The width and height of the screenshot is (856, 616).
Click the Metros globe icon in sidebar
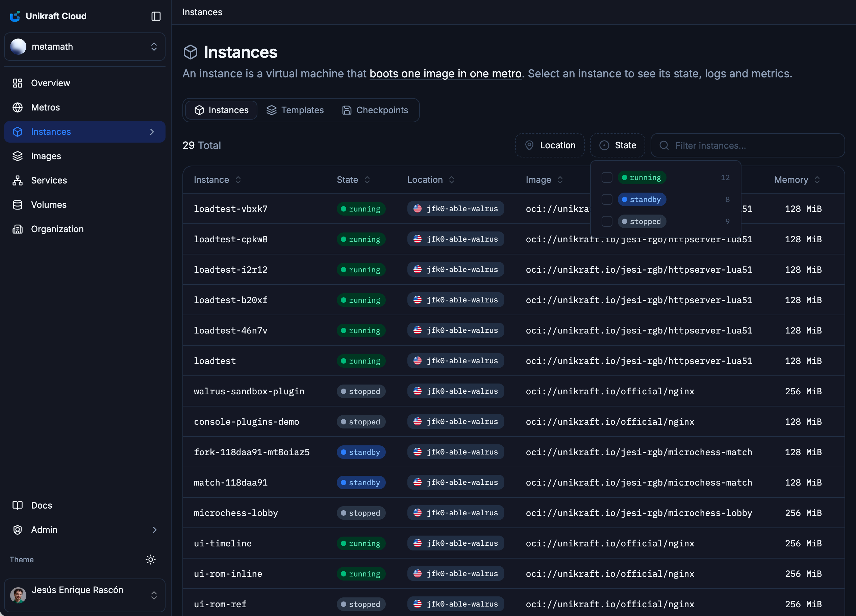click(17, 107)
